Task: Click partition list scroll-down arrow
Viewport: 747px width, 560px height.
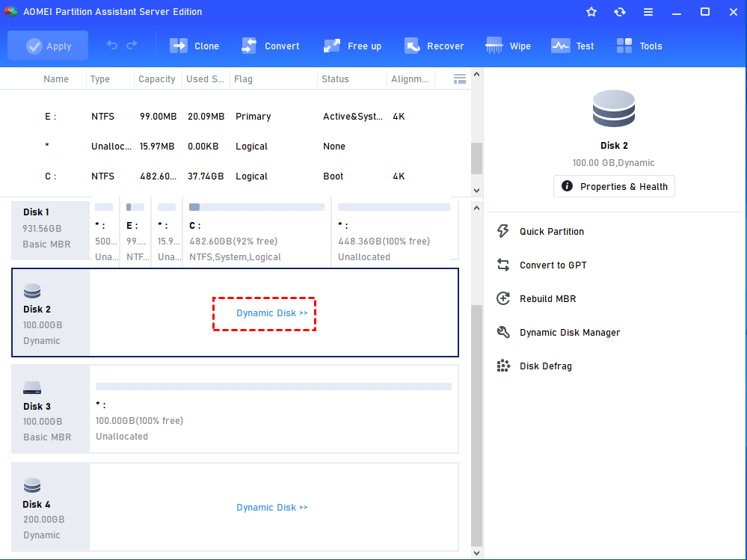Action: pos(476,191)
